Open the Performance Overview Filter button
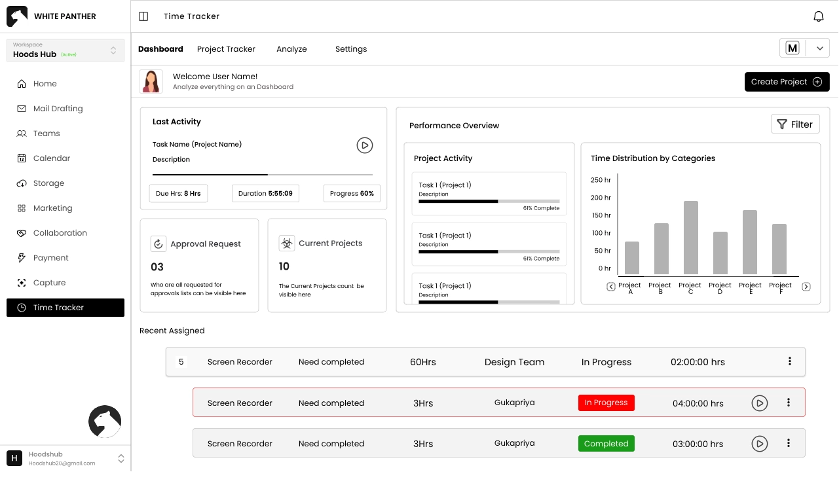Image resolution: width=839 pixels, height=504 pixels. (794, 124)
